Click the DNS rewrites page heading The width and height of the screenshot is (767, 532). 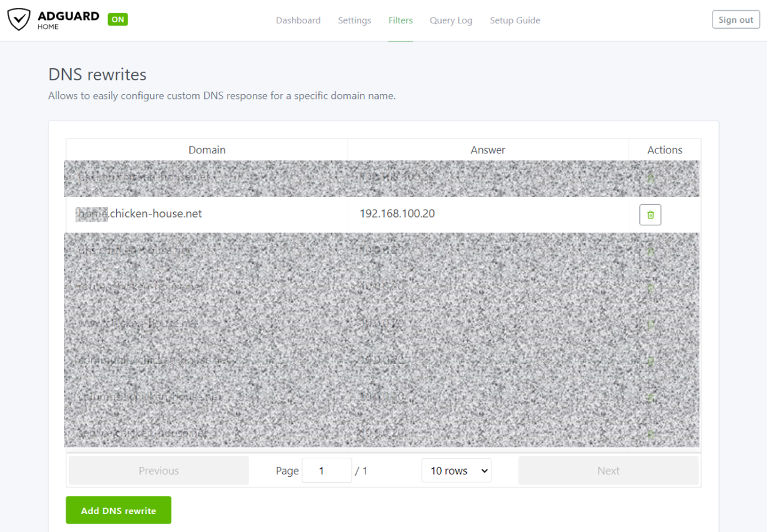pyautogui.click(x=97, y=75)
